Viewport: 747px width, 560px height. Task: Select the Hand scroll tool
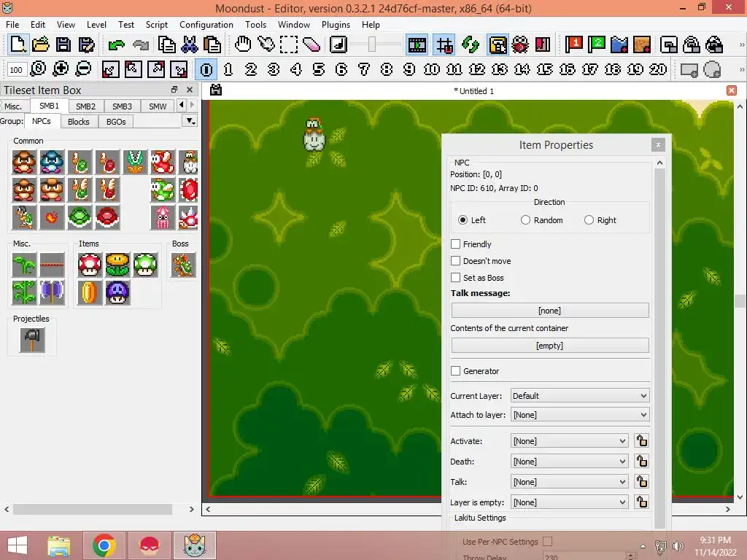[243, 44]
